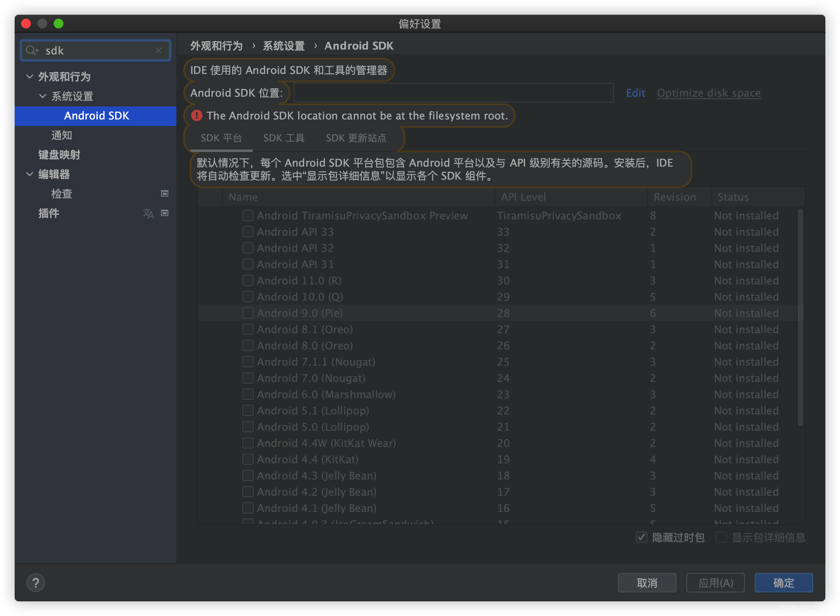This screenshot has height=616, width=840.
Task: Select the Android 4.4 (KitKat) row name
Action: (x=308, y=459)
